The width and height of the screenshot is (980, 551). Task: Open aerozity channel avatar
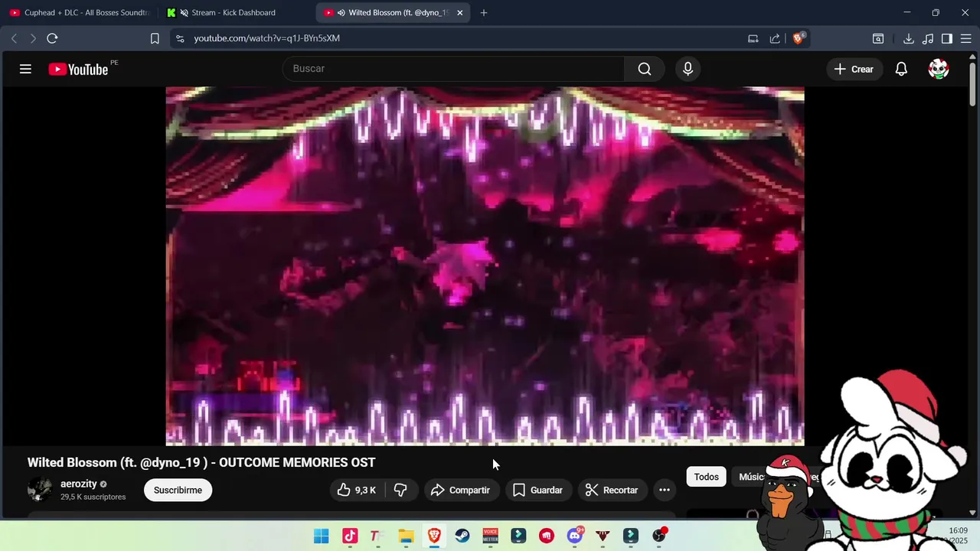point(40,490)
